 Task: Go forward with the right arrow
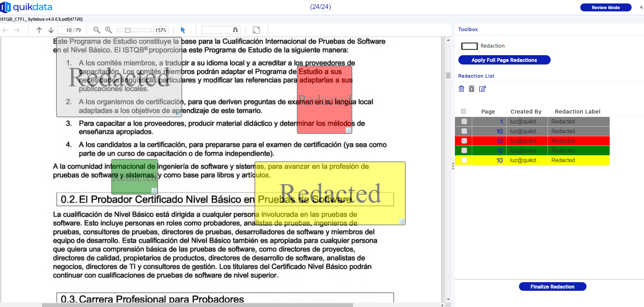click(x=17, y=30)
